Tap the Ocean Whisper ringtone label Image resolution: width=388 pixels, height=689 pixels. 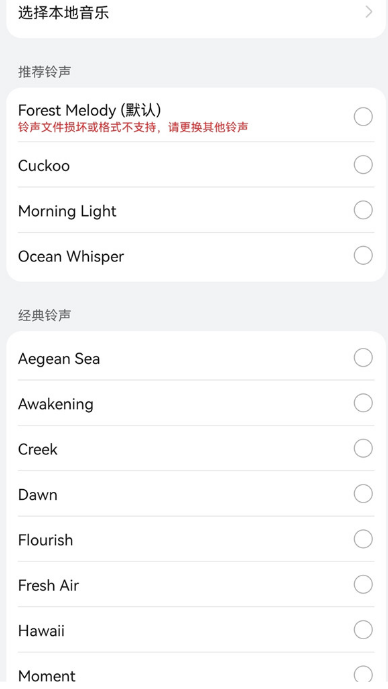(x=71, y=257)
